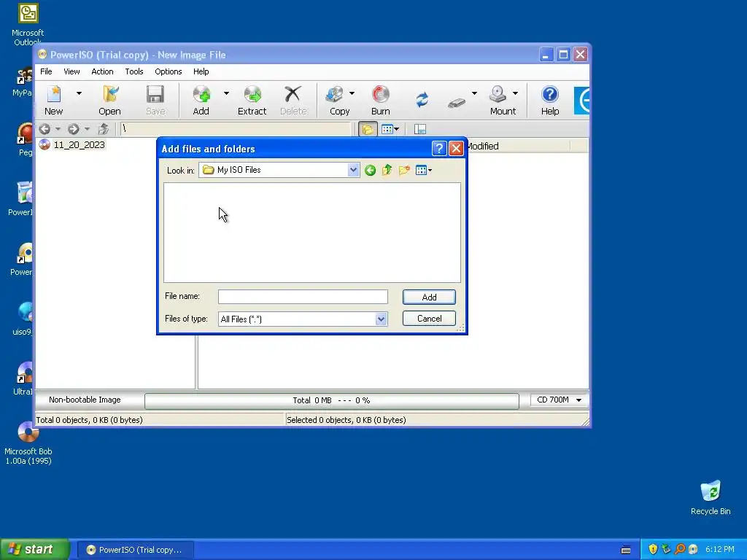Expand the Add toolbar dropdown arrow
Viewport: 747px width, 560px height.
point(226,93)
